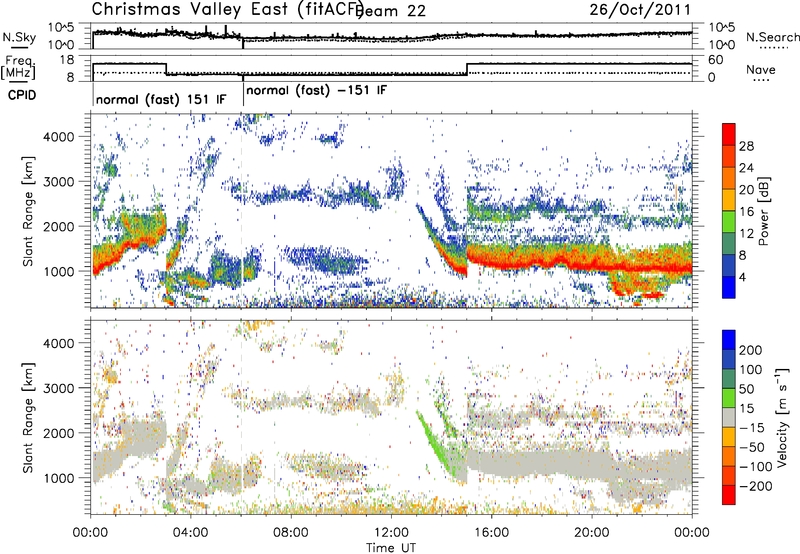800x554 pixels.
Task: Click the frequency step-up line at 15:00
Action: (x=467, y=69)
